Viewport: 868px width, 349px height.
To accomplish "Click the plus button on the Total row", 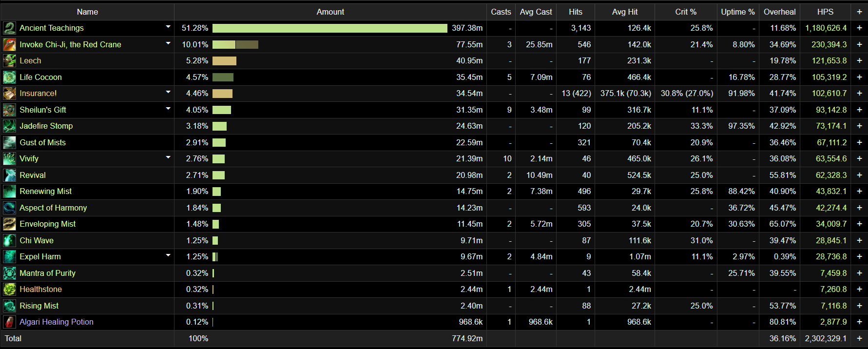I will click(859, 338).
